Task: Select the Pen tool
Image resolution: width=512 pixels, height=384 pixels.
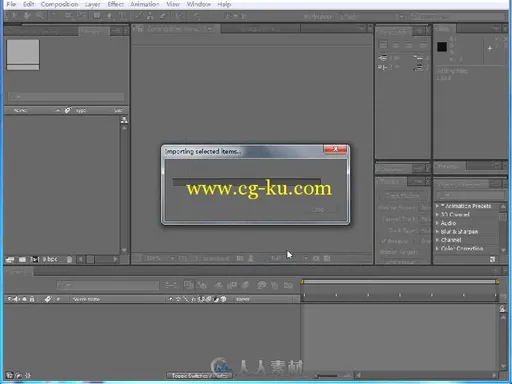Action: tap(109, 16)
